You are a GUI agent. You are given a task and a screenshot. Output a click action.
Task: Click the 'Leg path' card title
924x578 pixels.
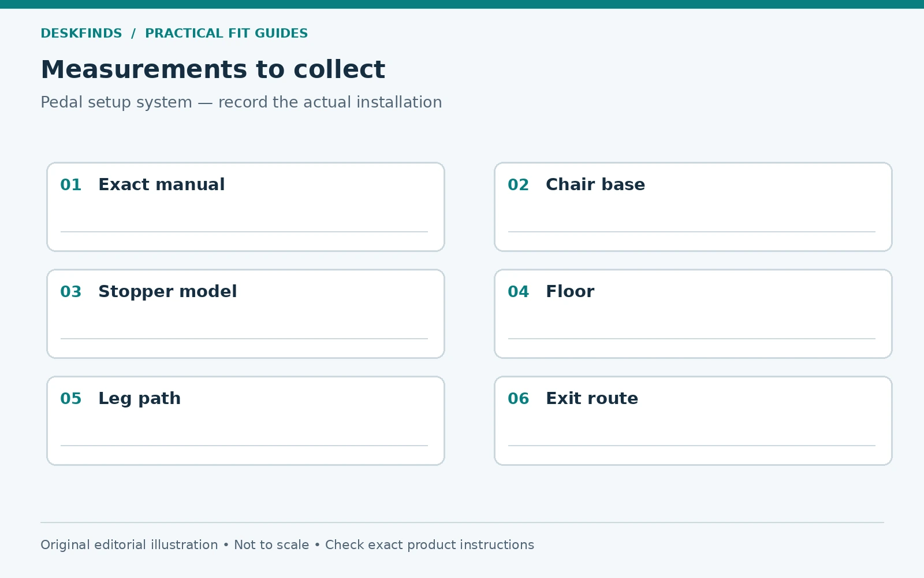point(139,399)
